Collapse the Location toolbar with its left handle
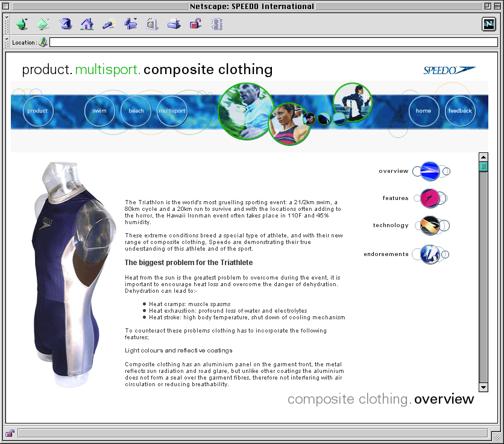The height and width of the screenshot is (444, 504). (7, 42)
